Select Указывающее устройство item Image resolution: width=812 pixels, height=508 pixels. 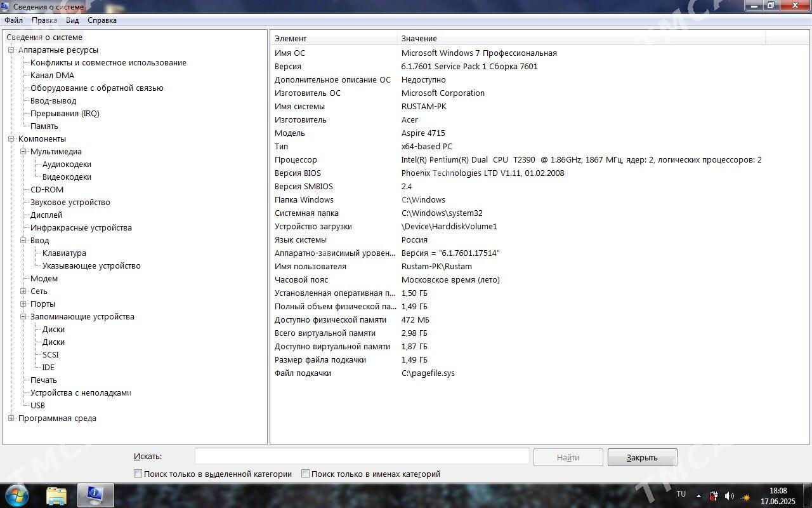[91, 266]
